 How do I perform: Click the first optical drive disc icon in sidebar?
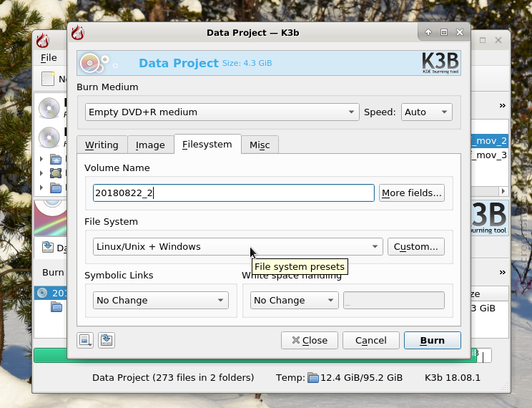49,108
